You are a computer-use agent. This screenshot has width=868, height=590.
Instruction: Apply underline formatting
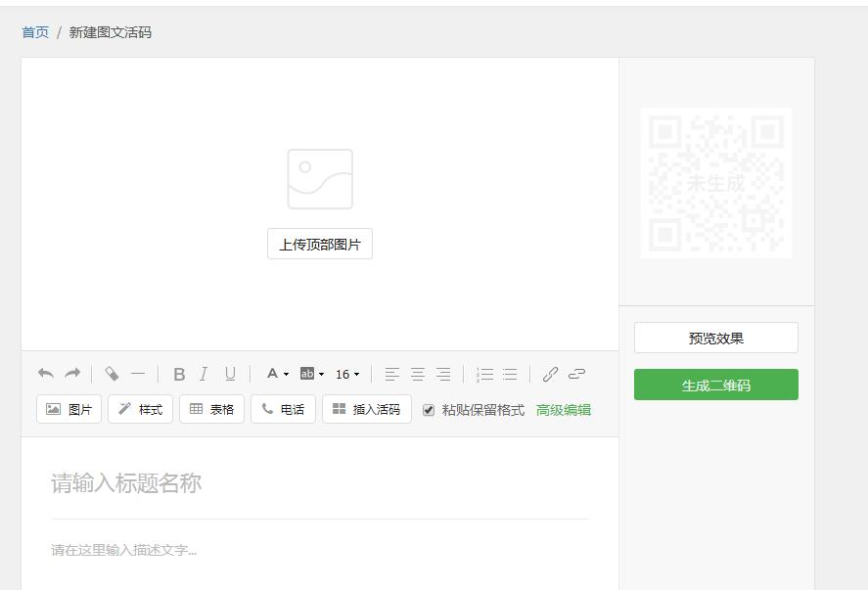(229, 374)
